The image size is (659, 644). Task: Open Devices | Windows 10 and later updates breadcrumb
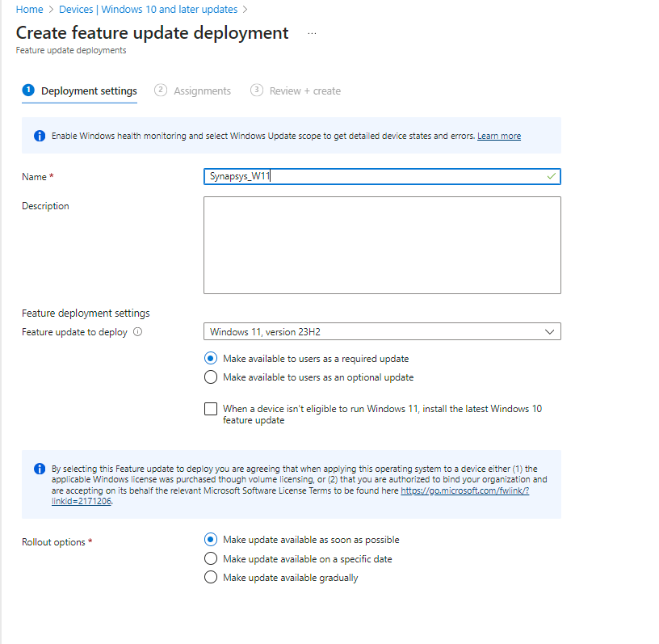click(x=148, y=10)
